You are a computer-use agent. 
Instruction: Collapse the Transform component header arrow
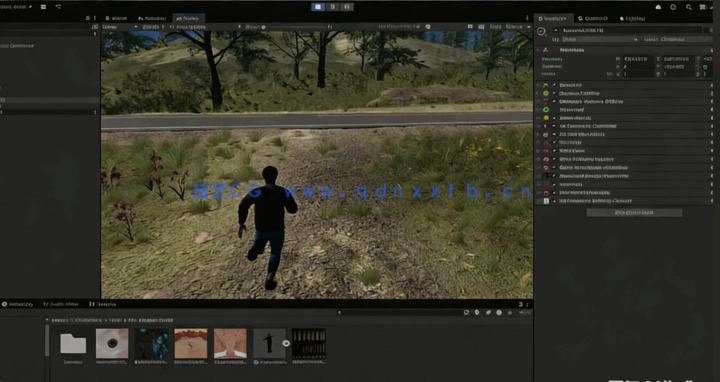pyautogui.click(x=538, y=50)
